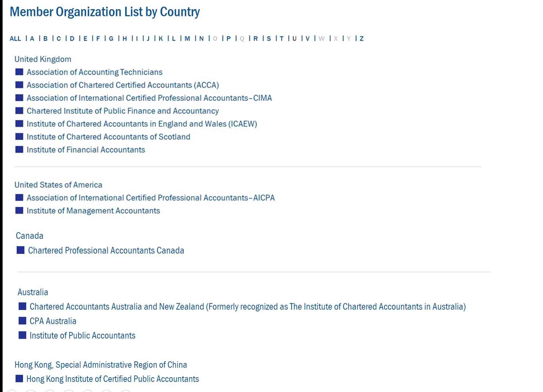This screenshot has width=543, height=392.
Task: Visit Chartered Institute of Public Finance and Accountancy
Action: (123, 111)
